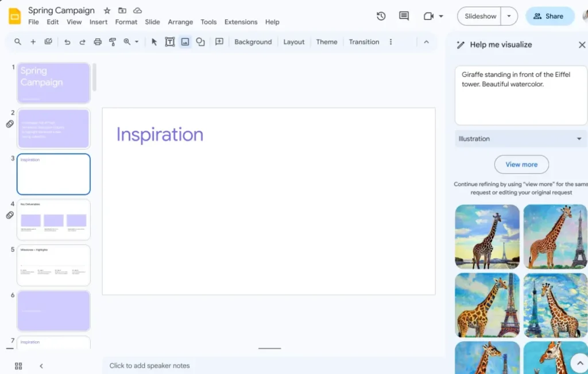Add a comment from toolbar
The image size is (588, 374).
pos(219,42)
